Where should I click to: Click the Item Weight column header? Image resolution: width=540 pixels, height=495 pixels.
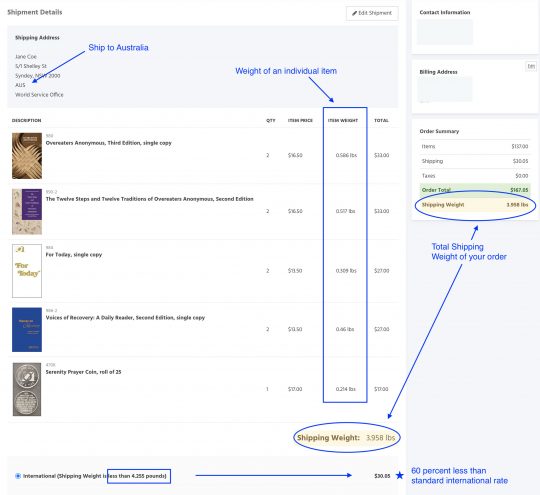pyautogui.click(x=343, y=121)
